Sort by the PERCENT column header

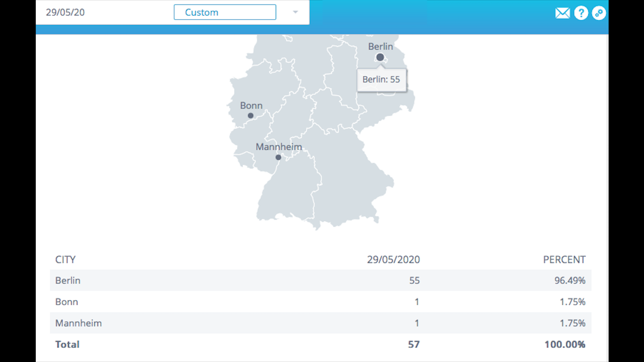point(564,259)
